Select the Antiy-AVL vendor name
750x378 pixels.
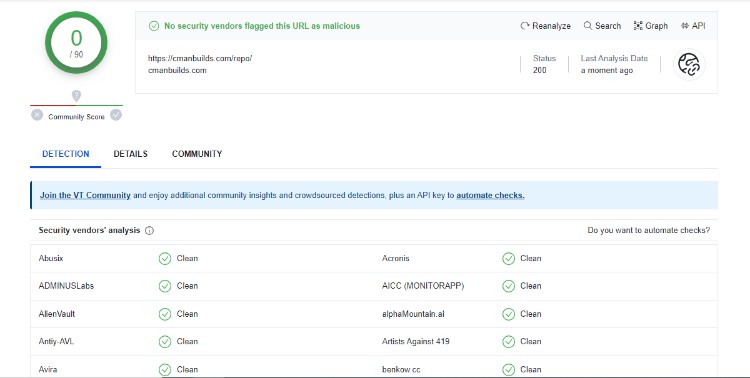[x=56, y=342]
